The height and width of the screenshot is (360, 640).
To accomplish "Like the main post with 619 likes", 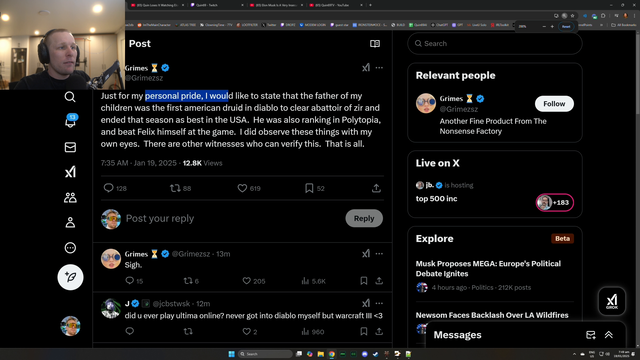I will tap(249, 188).
